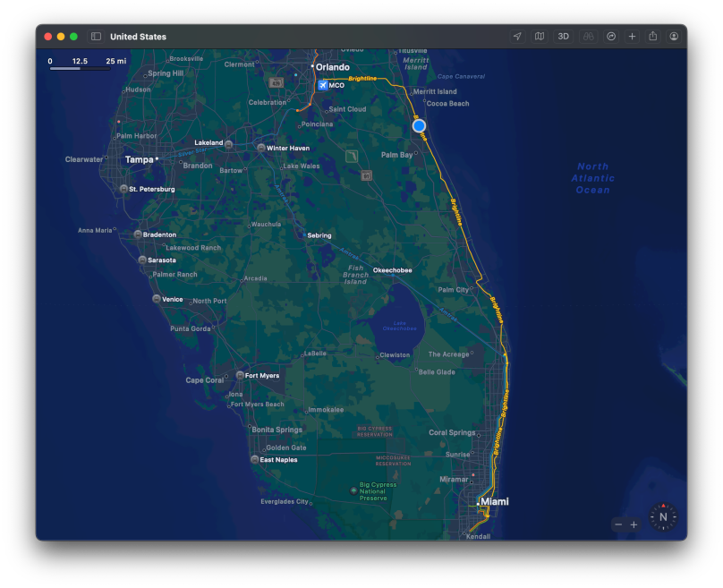Open the account profile icon

[x=674, y=37]
